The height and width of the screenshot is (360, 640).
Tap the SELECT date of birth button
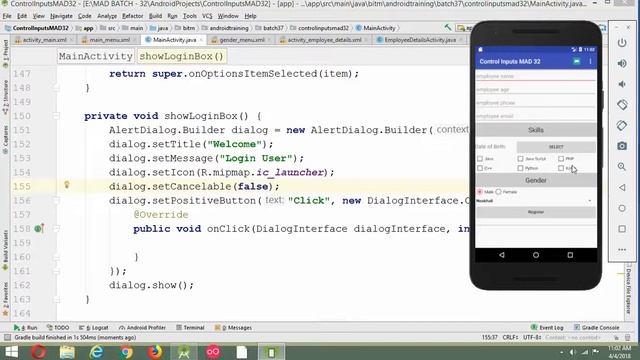(x=556, y=147)
